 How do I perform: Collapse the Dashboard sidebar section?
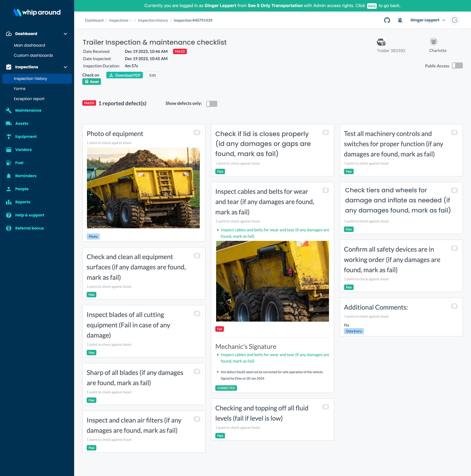(x=65, y=34)
